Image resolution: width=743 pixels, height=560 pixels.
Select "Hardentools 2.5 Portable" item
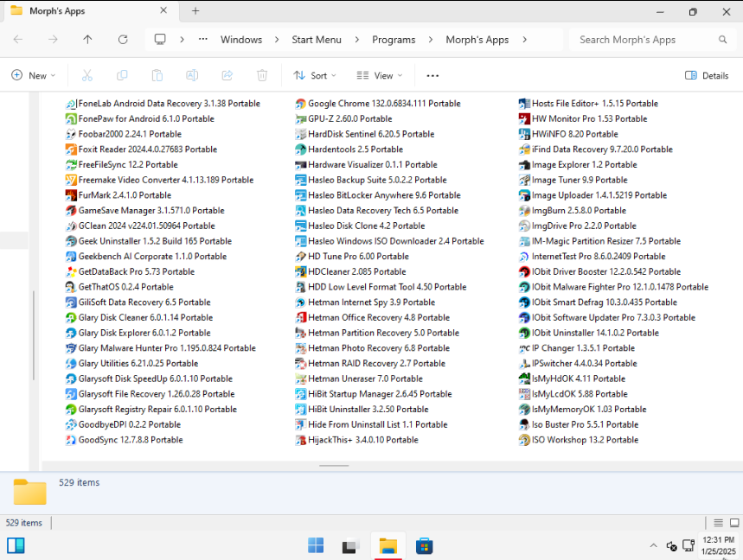tap(349, 150)
